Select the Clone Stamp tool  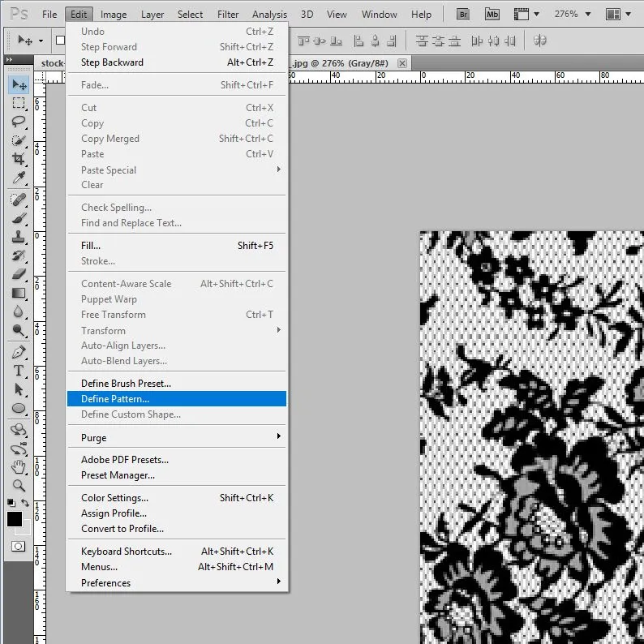tap(19, 237)
